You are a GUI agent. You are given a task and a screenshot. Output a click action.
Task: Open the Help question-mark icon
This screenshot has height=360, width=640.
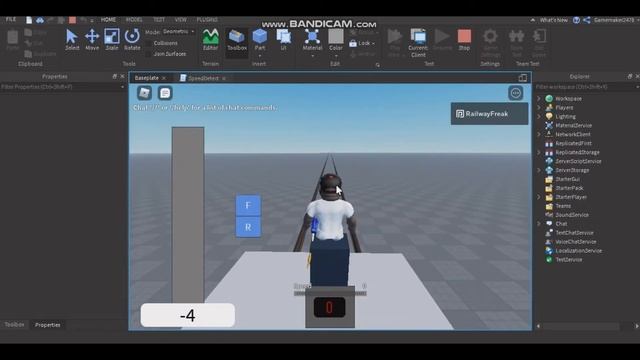[576, 20]
